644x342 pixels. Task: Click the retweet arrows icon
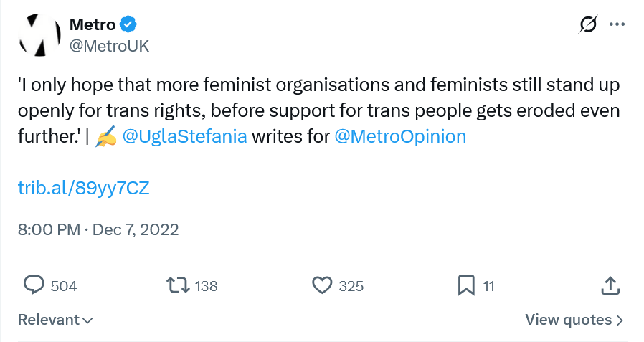(x=177, y=285)
